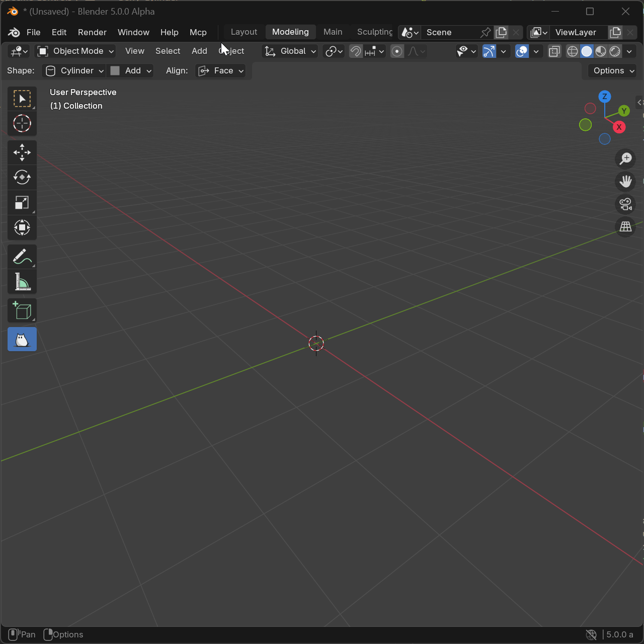644x644 pixels.
Task: Activate the Rotate tool
Action: pos(22,178)
